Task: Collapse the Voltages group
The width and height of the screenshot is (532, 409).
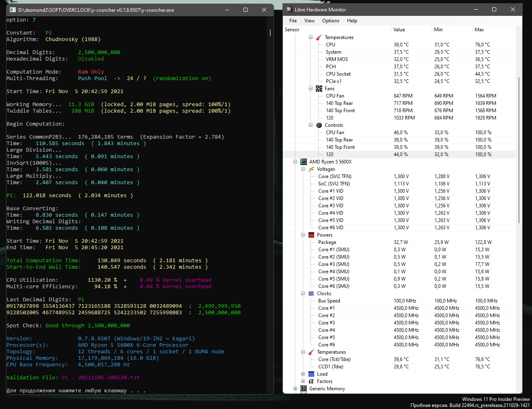Action: point(303,169)
